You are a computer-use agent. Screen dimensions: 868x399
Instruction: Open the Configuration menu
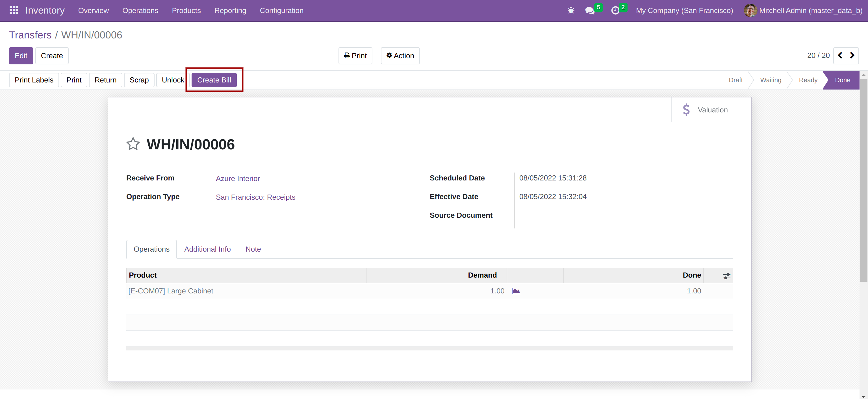click(x=281, y=10)
